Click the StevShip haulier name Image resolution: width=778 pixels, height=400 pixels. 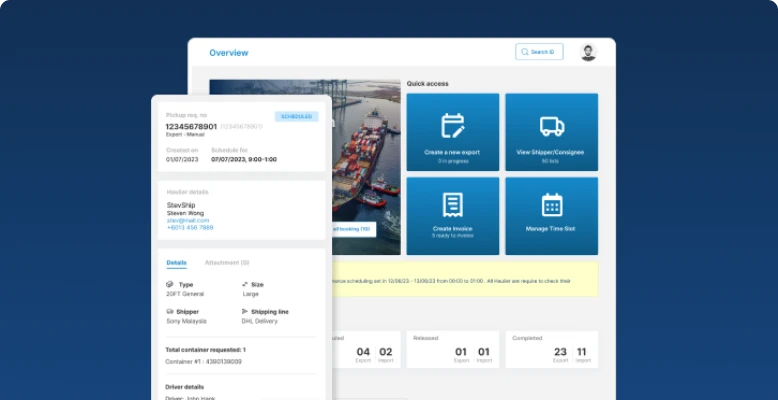(x=181, y=205)
